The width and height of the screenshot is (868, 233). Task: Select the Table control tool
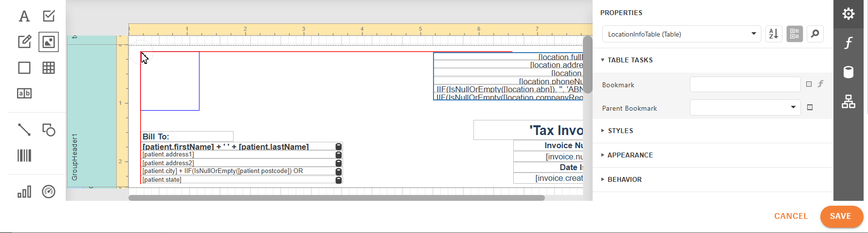[x=49, y=68]
